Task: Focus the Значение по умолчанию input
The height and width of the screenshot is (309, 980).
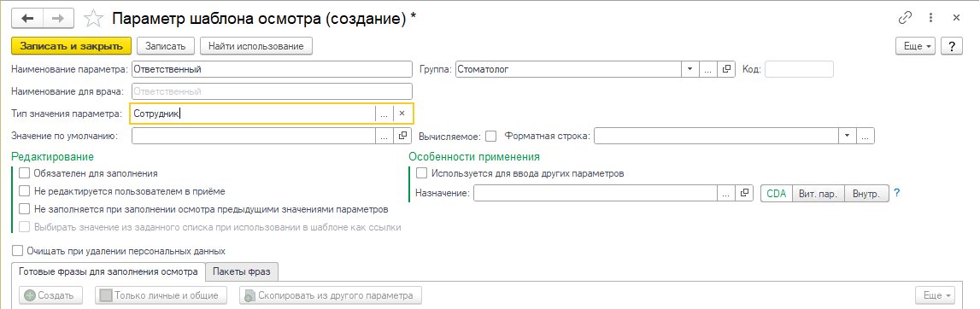Action: coord(253,136)
